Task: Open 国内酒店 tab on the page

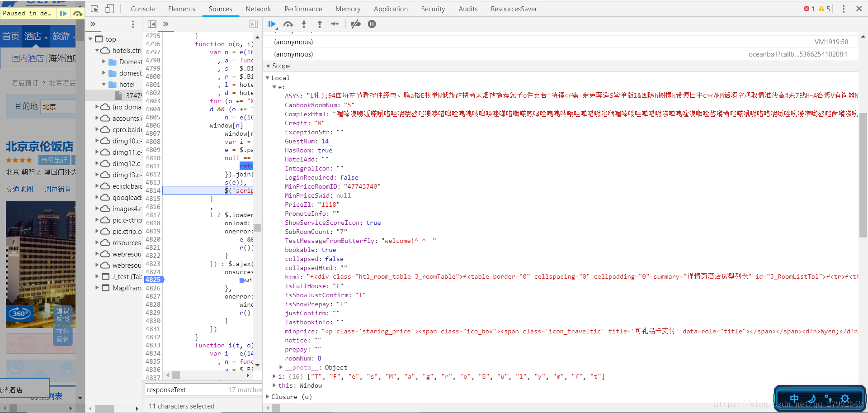Action: coord(28,58)
